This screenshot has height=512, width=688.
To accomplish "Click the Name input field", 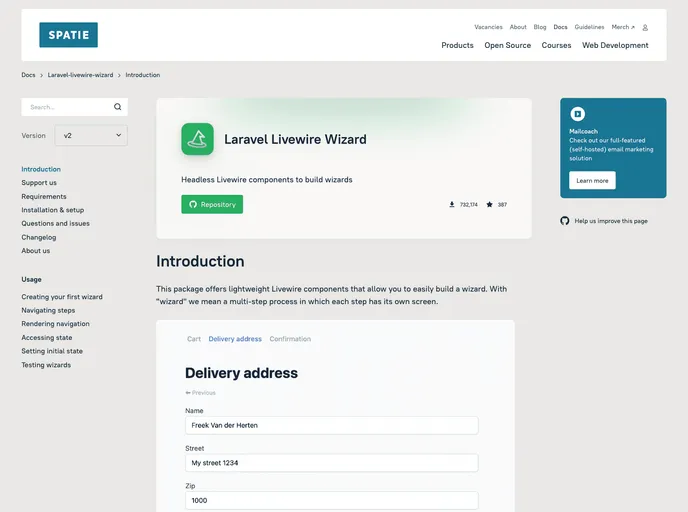I will [x=332, y=426].
